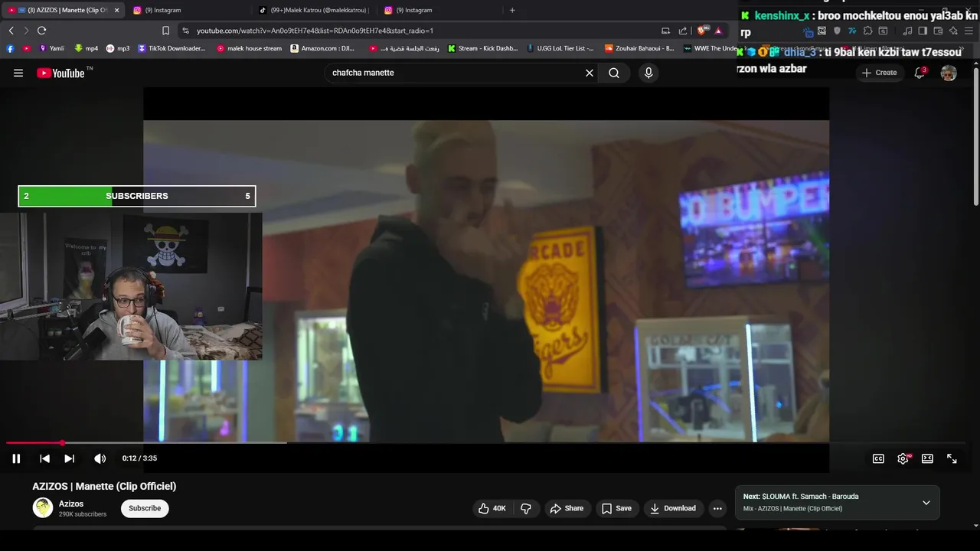Open site information beside the URL
Image resolution: width=980 pixels, height=551 pixels.
pos(185,31)
